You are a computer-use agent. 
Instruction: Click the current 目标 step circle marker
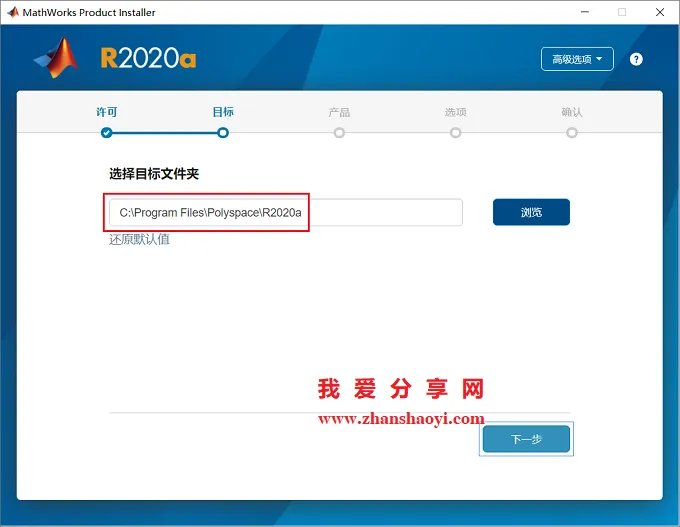223,133
